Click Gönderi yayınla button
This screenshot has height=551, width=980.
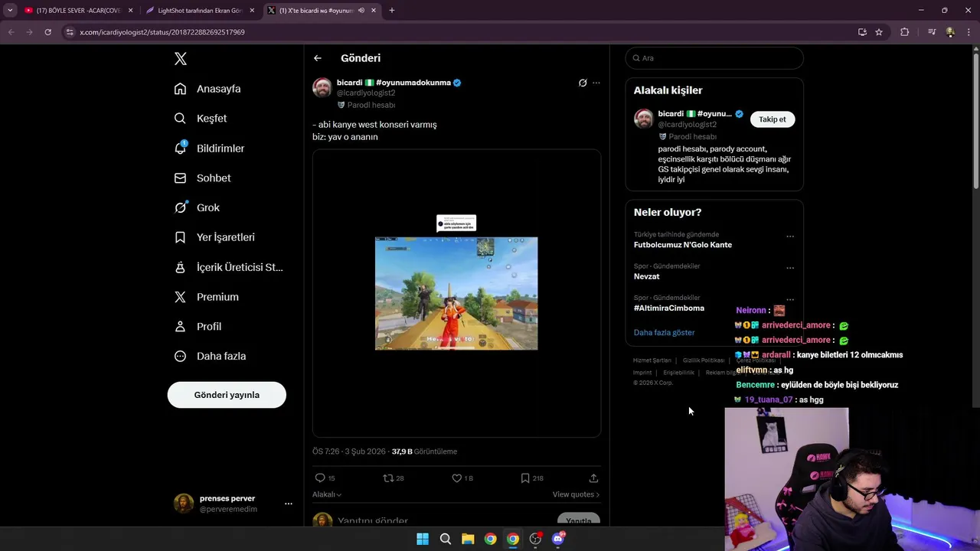(x=227, y=395)
